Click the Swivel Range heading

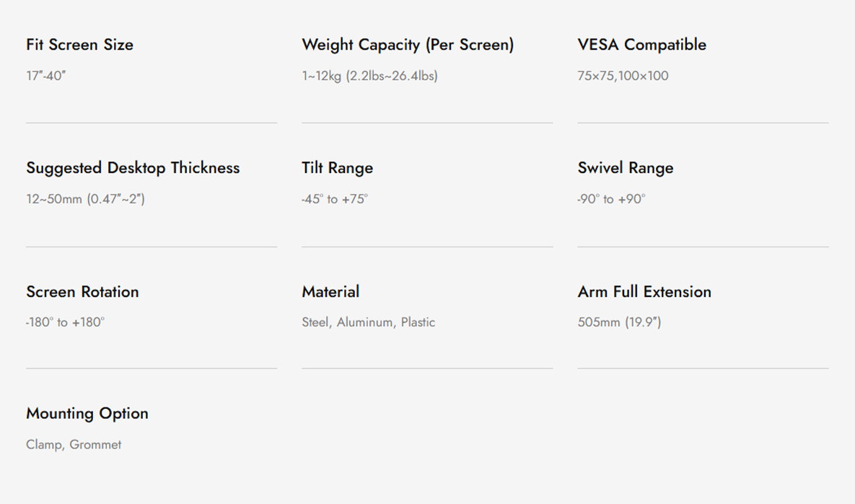pos(626,168)
